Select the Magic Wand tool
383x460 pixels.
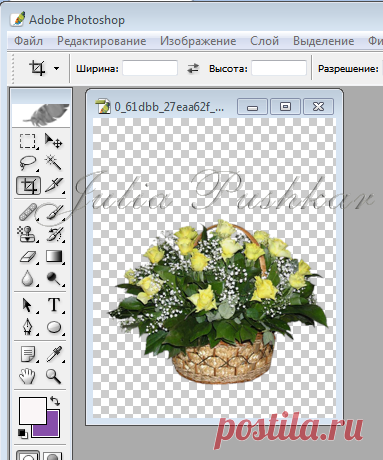[x=54, y=162]
